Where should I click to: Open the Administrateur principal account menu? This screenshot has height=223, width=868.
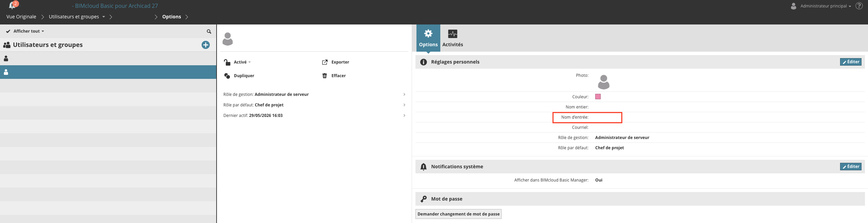click(x=821, y=6)
